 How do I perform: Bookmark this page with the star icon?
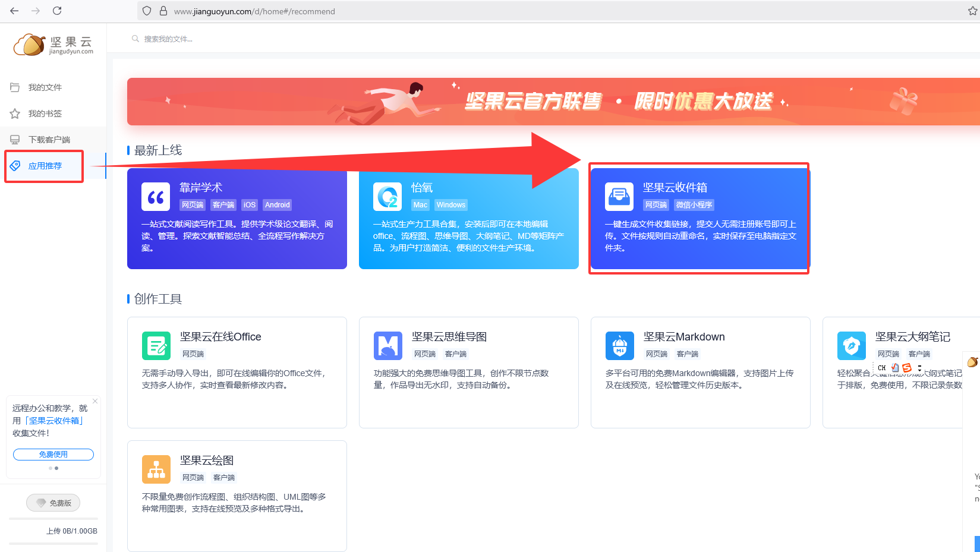(973, 11)
